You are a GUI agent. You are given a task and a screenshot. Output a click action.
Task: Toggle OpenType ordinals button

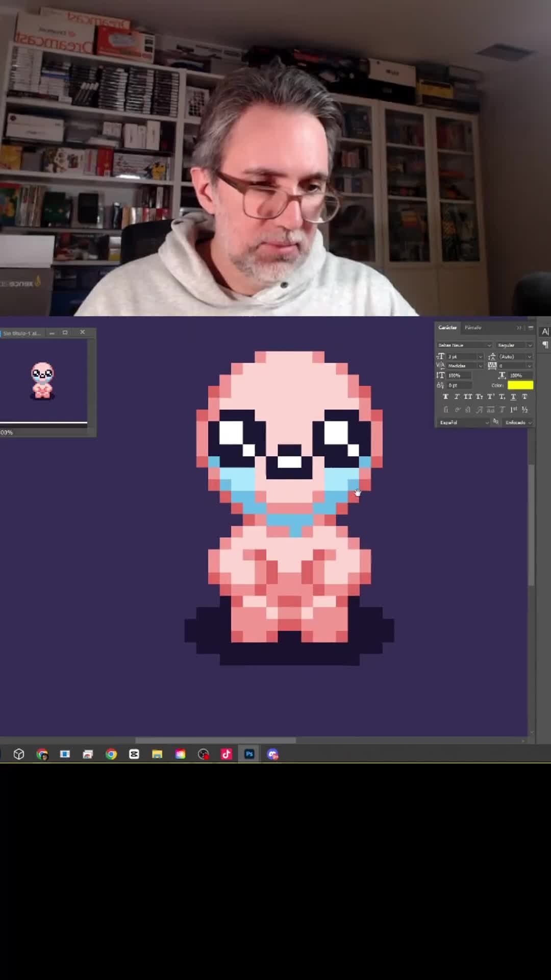pyautogui.click(x=514, y=409)
